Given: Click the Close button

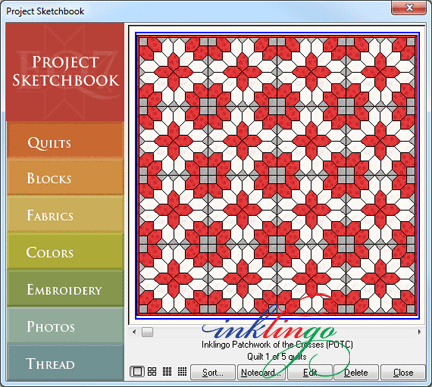Looking at the screenshot, I should (x=403, y=372).
